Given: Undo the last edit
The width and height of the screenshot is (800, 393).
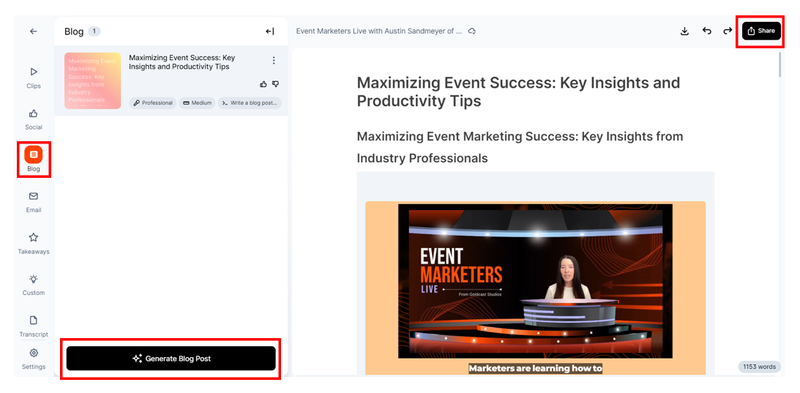Looking at the screenshot, I should [707, 31].
